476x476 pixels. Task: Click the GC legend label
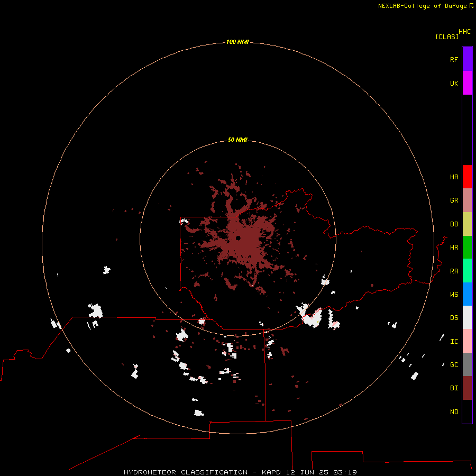454,365
